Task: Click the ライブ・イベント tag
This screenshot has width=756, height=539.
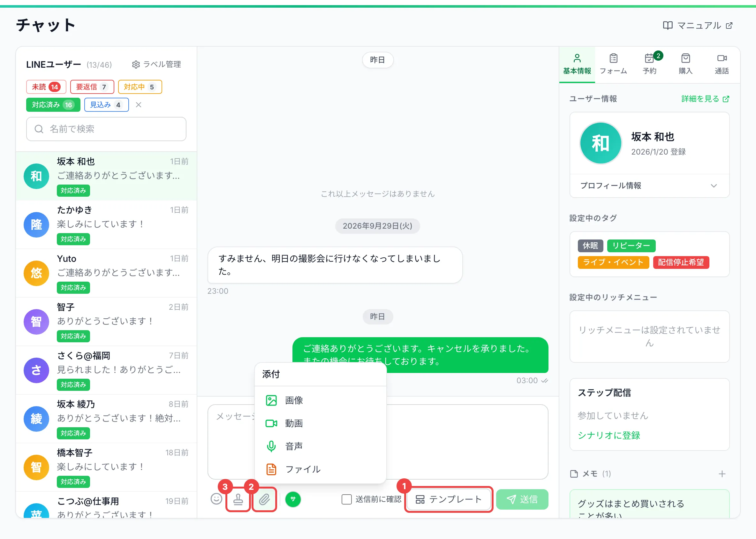Action: point(613,262)
